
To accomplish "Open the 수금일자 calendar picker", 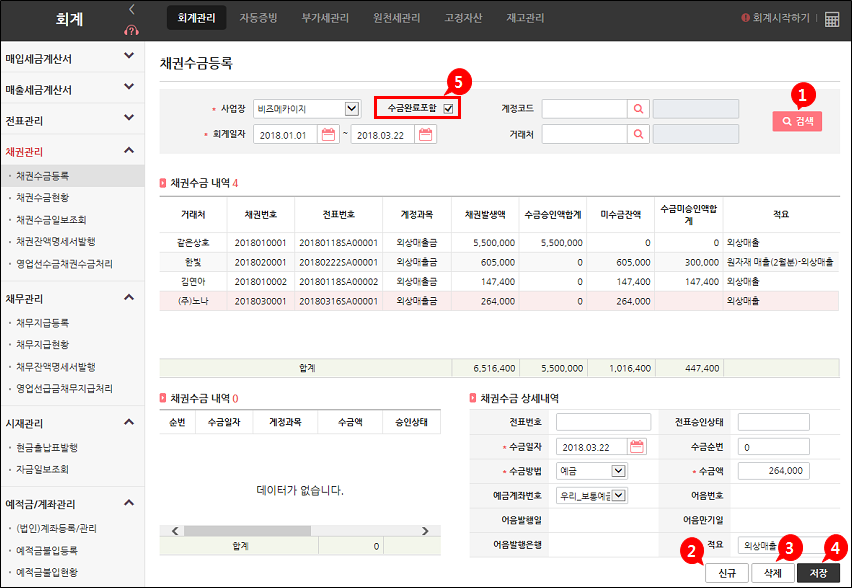I will 636,447.
